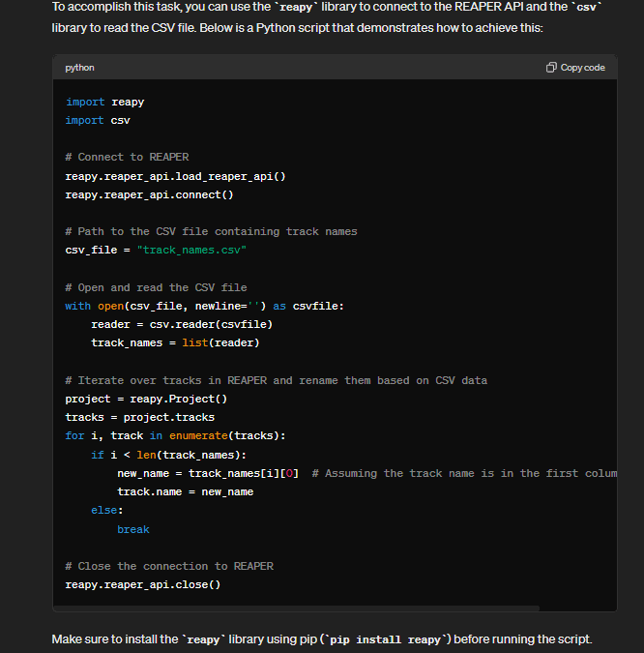Click the reapy.reaper_api.connect() line
The image size is (644, 653).
[149, 194]
